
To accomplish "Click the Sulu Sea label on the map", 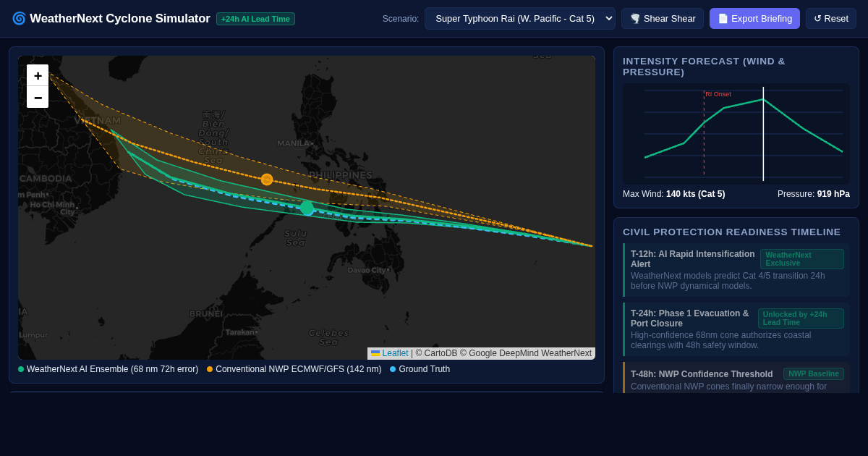I will point(295,238).
